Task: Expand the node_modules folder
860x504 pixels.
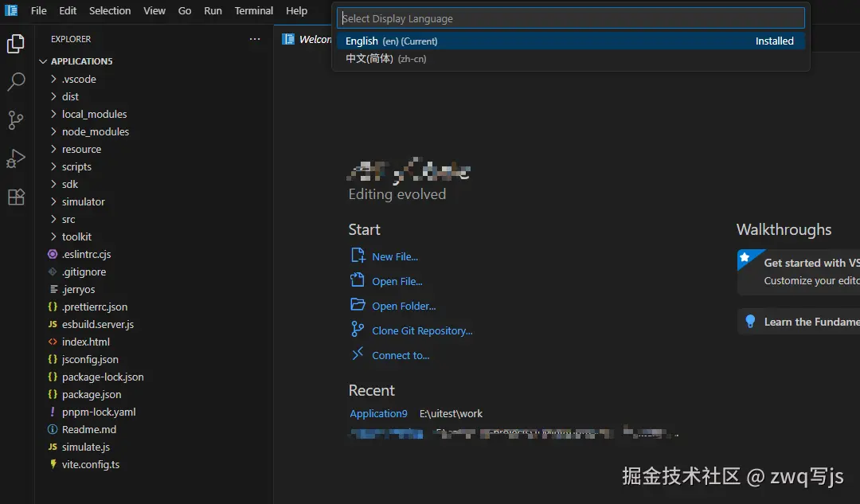Action: click(53, 131)
